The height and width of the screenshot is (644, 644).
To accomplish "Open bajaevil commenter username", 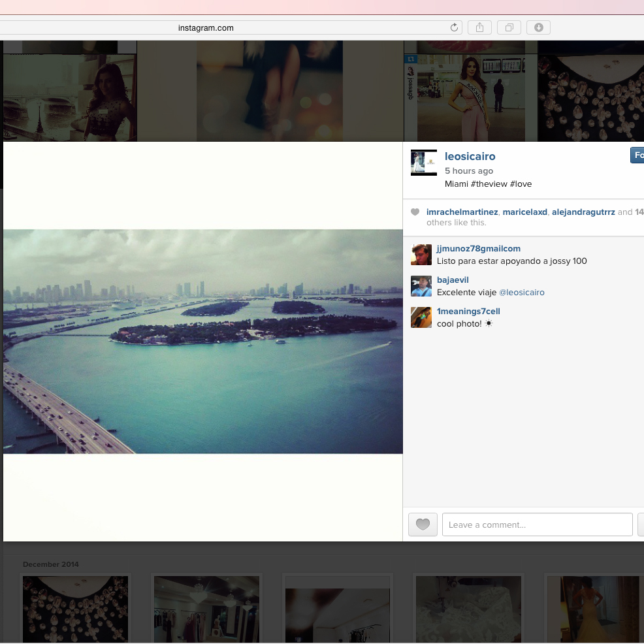I will pyautogui.click(x=453, y=280).
